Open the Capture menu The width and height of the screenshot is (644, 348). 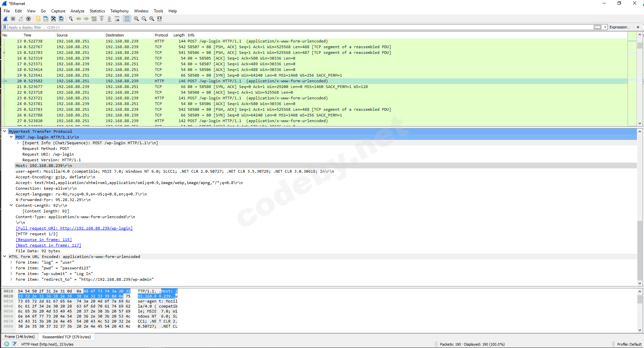tap(58, 11)
